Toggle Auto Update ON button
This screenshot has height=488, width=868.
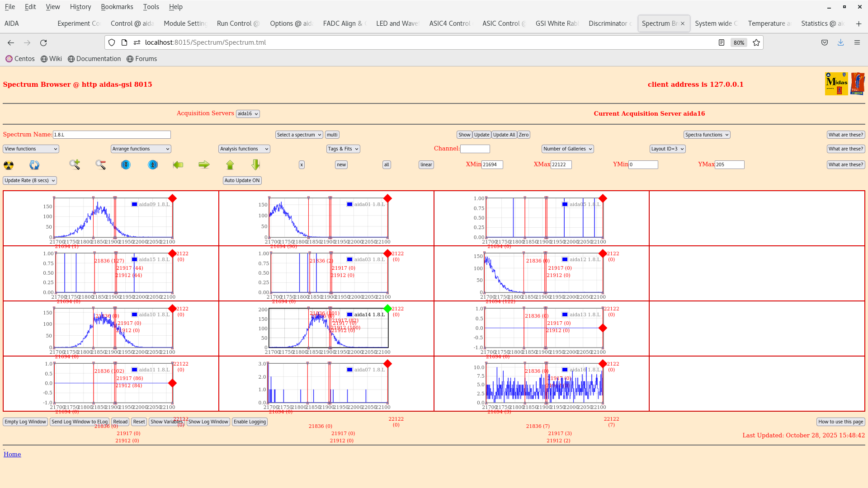point(242,180)
